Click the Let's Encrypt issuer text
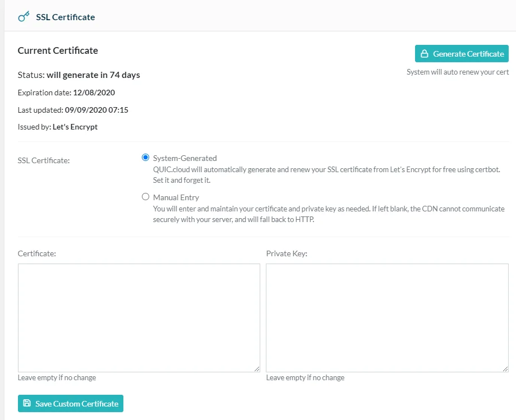The width and height of the screenshot is (516, 420). [75, 127]
